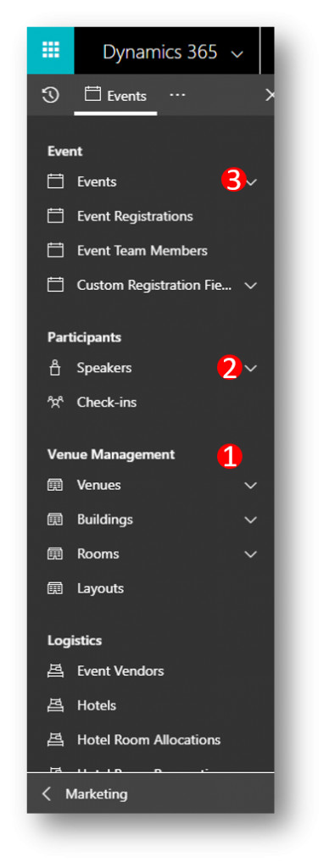Expand the Speakers chevron
329x868 pixels.
click(252, 368)
